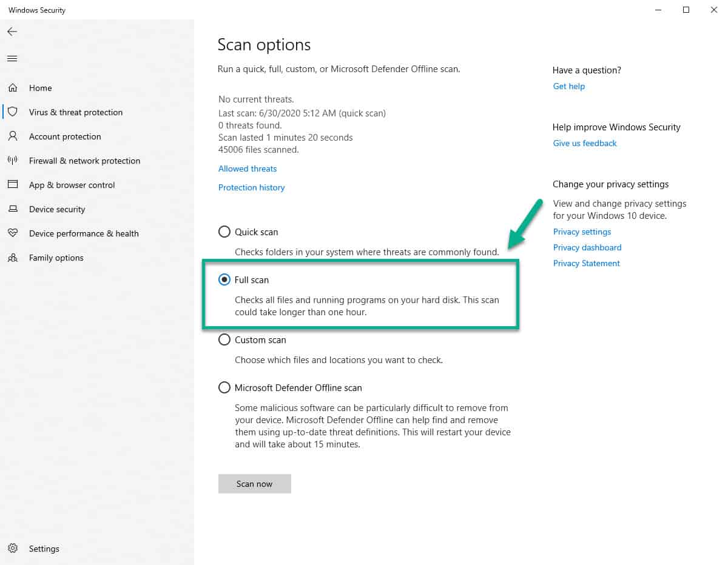This screenshot has width=728, height=565.
Task: Maximize the Windows Security window
Action: [x=686, y=10]
